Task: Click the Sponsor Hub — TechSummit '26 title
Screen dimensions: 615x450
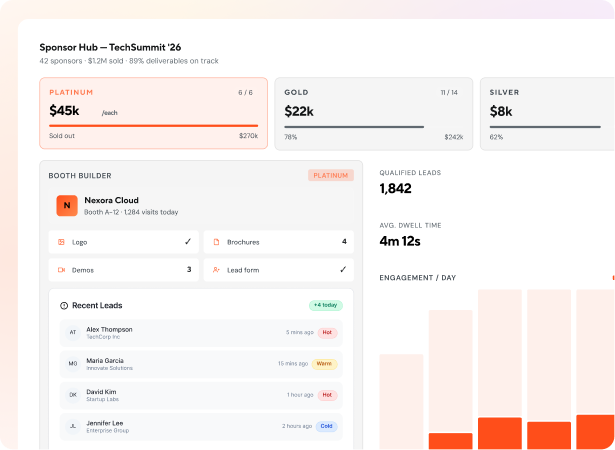Action: point(110,47)
